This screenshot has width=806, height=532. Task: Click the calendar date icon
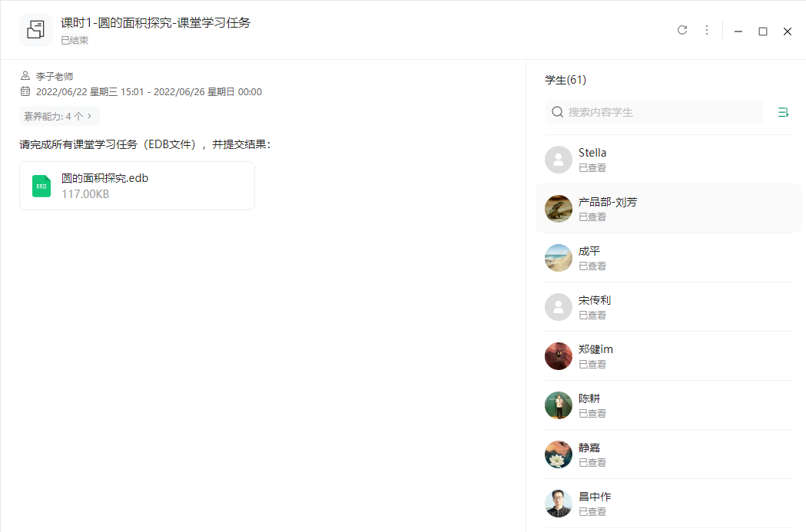coord(25,91)
